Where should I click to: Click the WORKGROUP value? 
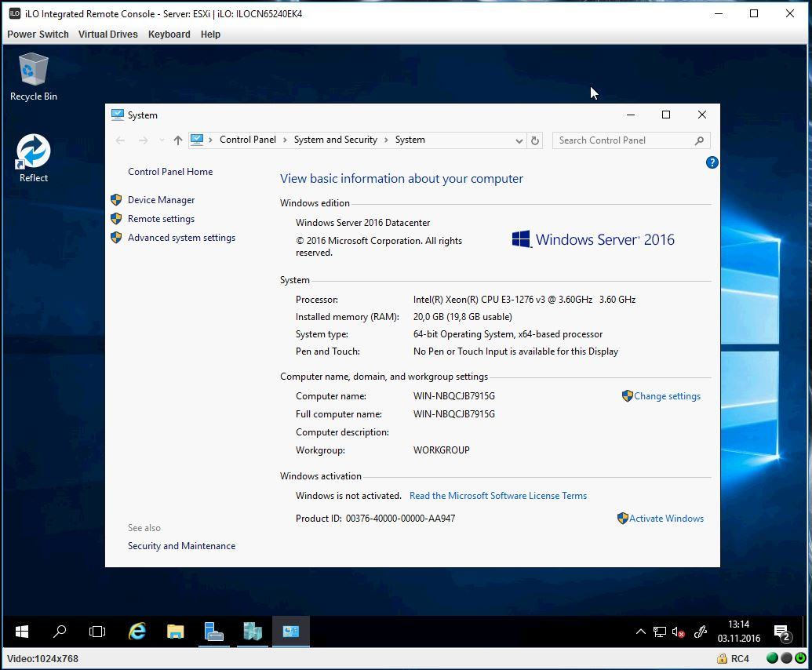441,450
